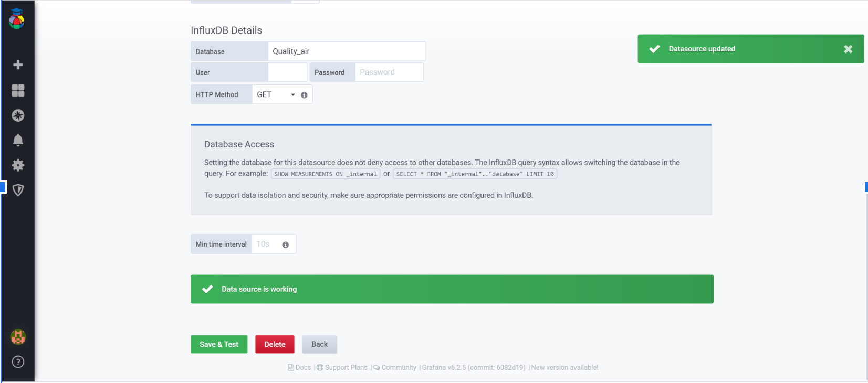The image size is (868, 383).
Task: Expand the HTTP Method GET dropdown
Action: pos(276,94)
